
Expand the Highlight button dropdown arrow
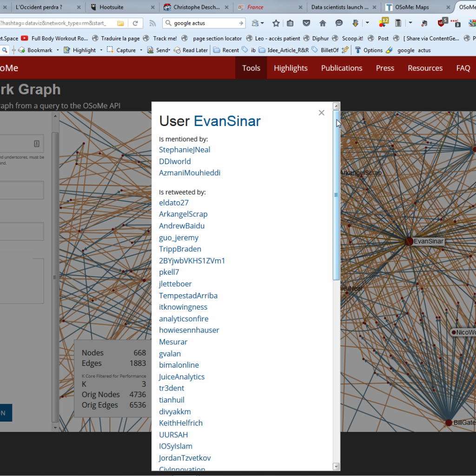tap(101, 50)
